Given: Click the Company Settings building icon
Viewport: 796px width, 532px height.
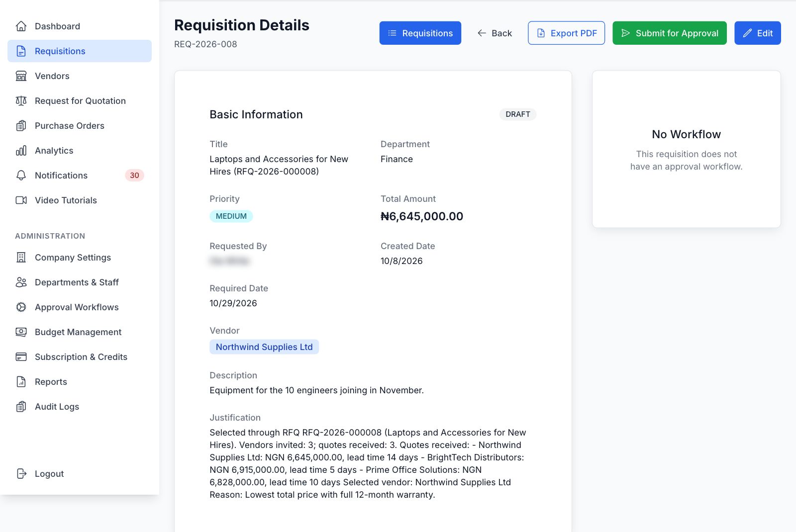Looking at the screenshot, I should coord(21,258).
